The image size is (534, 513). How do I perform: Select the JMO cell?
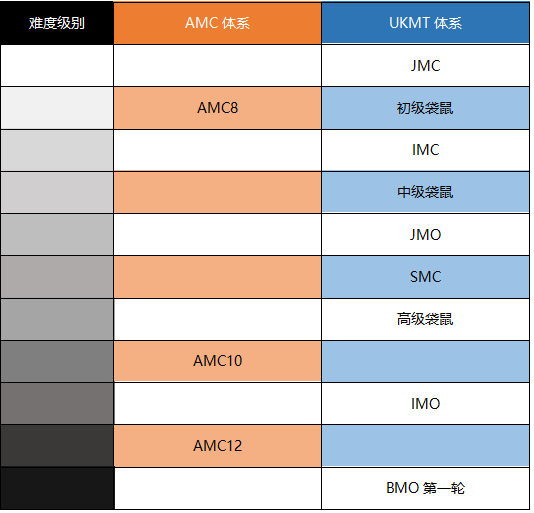pos(426,235)
